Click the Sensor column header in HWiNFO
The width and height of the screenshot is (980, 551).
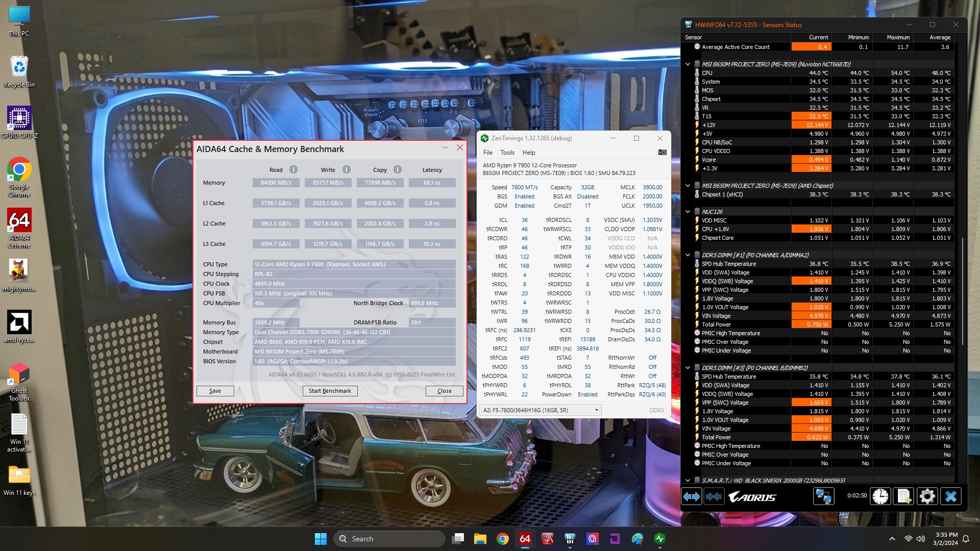coord(737,37)
